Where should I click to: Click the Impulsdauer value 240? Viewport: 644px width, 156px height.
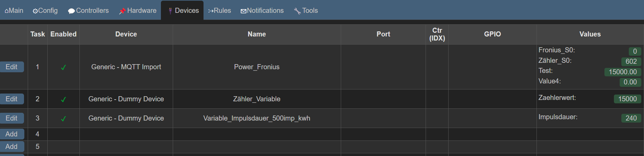pos(631,118)
